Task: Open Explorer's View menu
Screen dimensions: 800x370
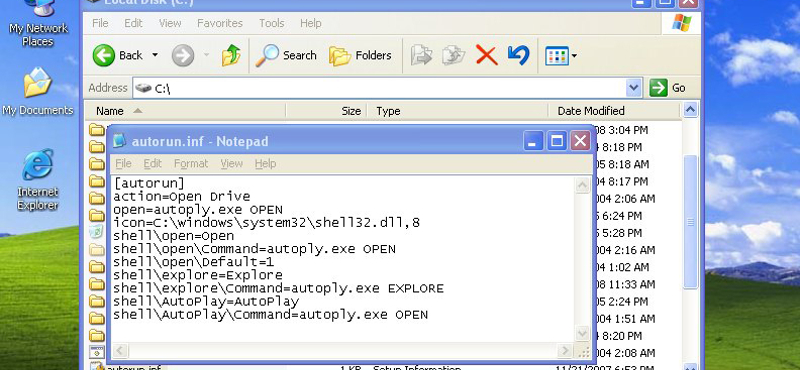Action: [170, 23]
